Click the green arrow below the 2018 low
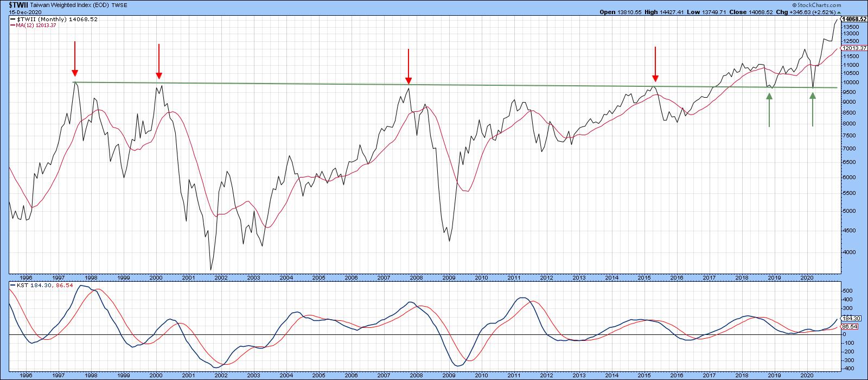 (x=769, y=110)
